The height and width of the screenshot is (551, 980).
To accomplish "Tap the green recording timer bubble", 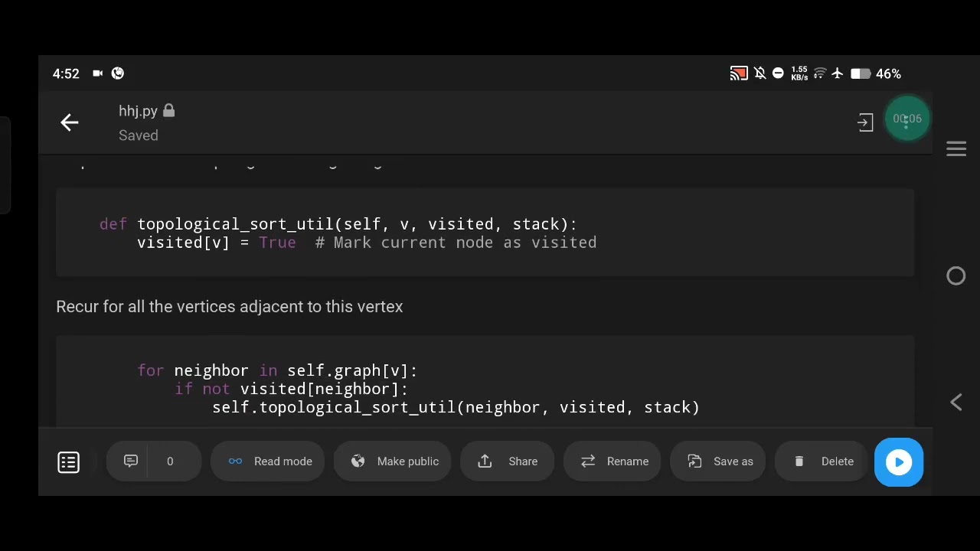I will tap(907, 119).
